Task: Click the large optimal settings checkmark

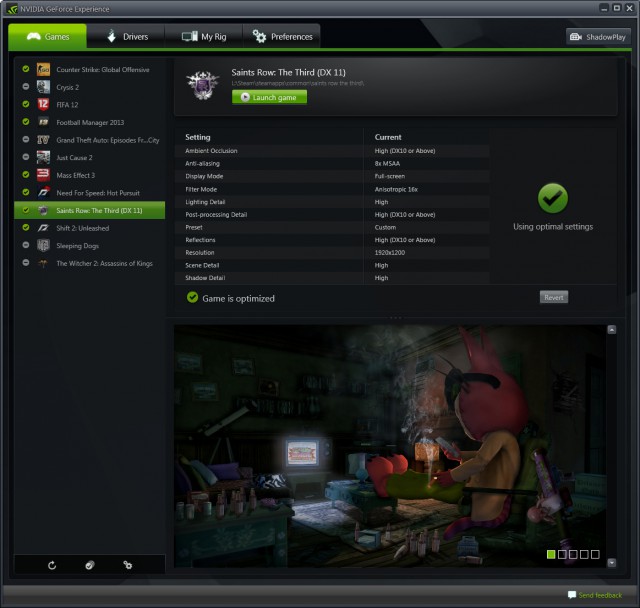Action: [553, 198]
